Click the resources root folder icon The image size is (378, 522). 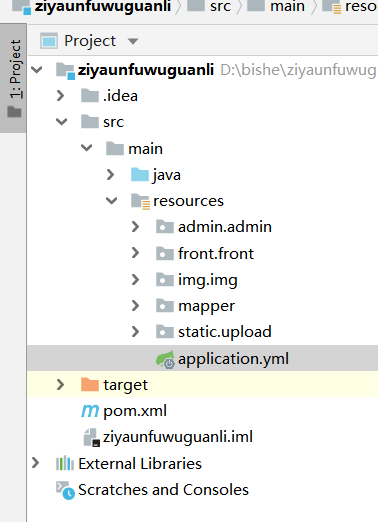pos(140,201)
